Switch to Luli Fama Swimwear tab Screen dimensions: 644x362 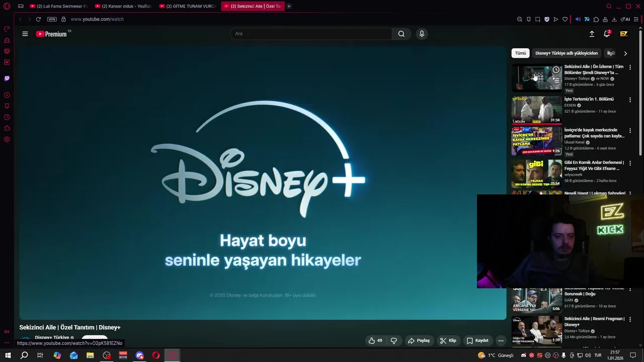click(x=59, y=6)
